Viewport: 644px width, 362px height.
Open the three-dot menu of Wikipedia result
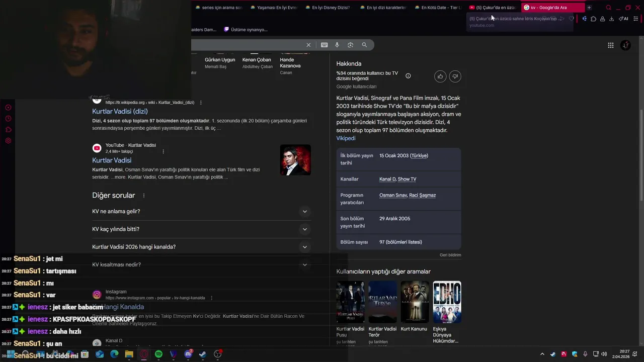point(201,103)
